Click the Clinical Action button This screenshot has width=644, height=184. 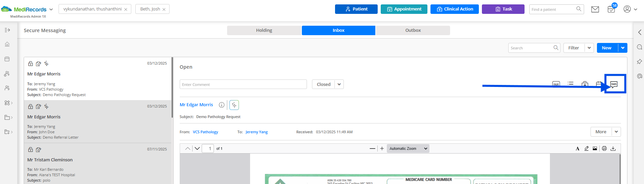pos(454,9)
